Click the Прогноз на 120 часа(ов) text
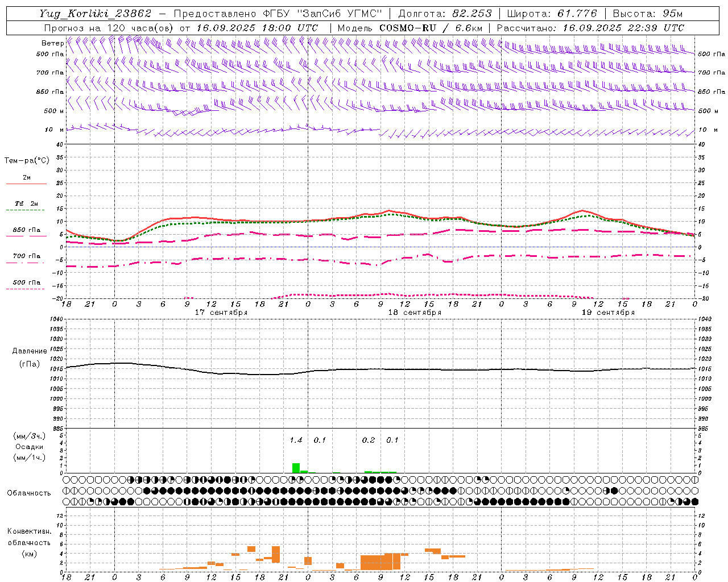This screenshot has height=582, width=728. (109, 28)
